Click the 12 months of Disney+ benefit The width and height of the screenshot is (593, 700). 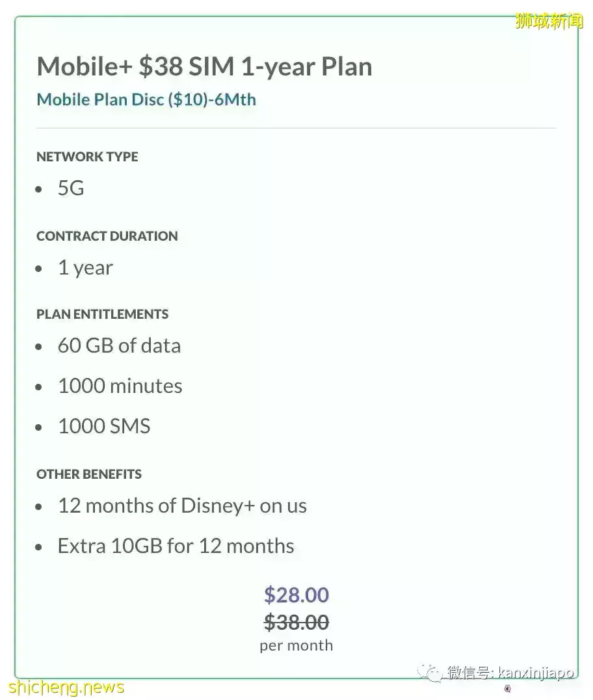(x=182, y=505)
